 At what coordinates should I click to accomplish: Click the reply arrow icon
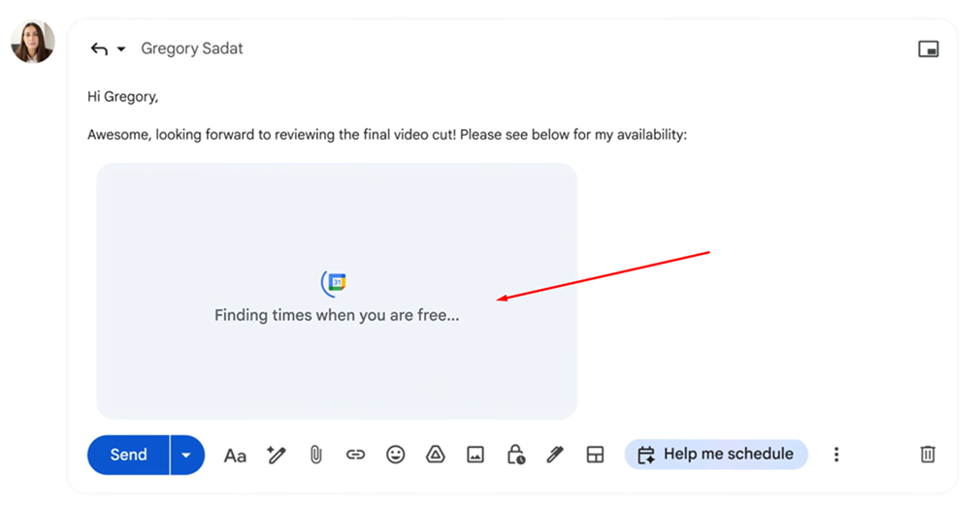tap(99, 48)
